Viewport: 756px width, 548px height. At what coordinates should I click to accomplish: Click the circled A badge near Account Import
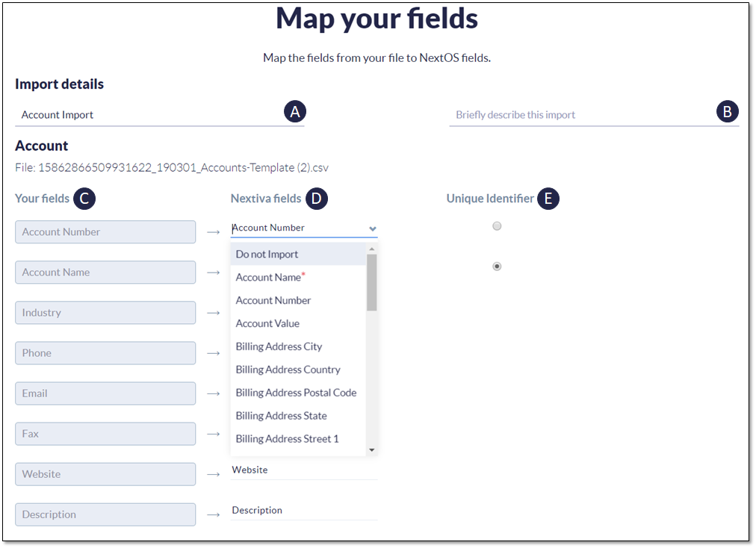[x=295, y=110]
